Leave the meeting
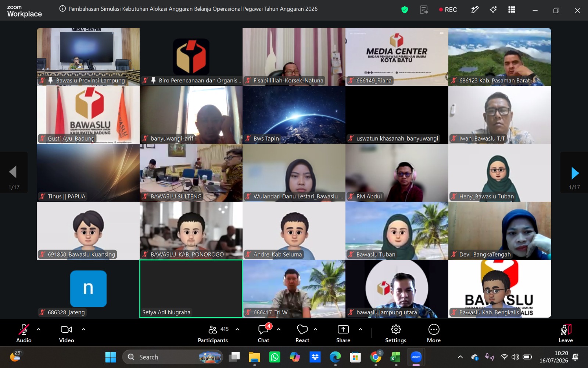 click(x=566, y=333)
